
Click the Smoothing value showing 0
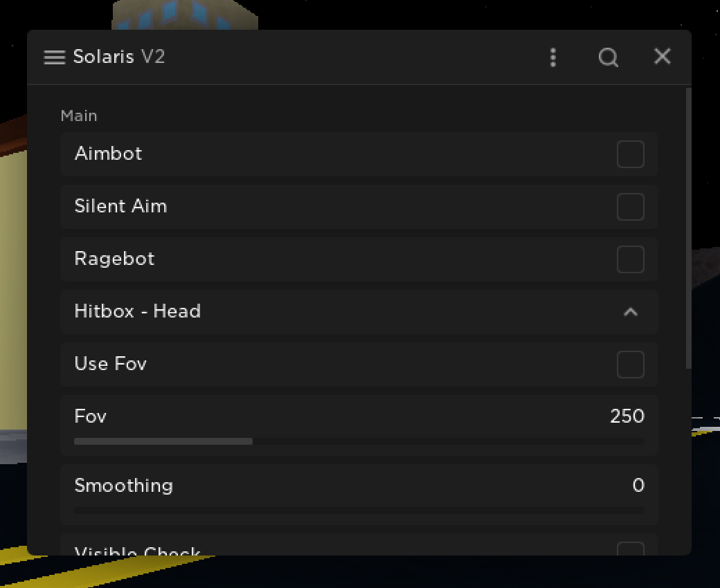click(638, 486)
